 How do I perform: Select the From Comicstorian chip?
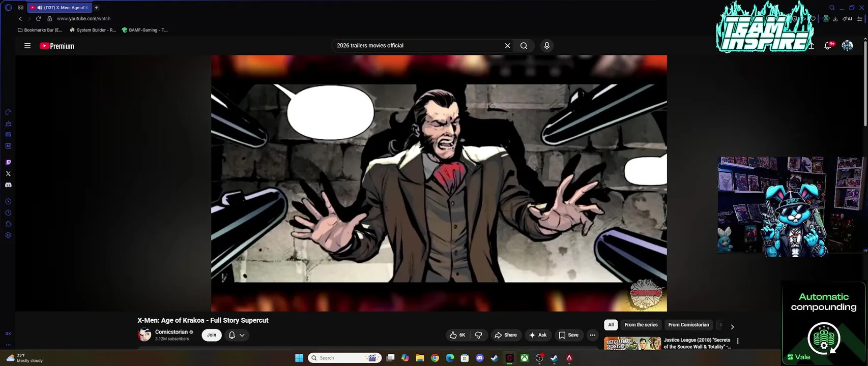pyautogui.click(x=688, y=325)
